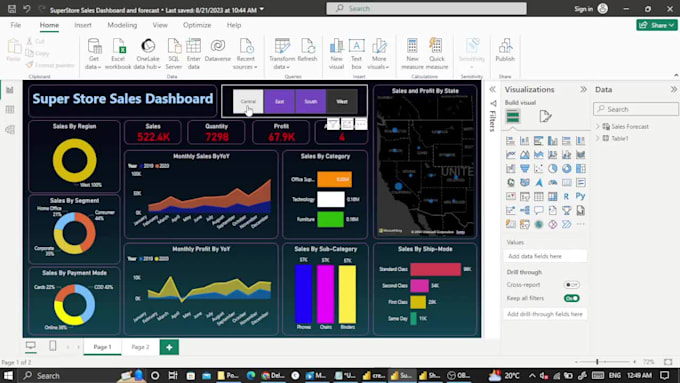Screen dimensions: 680x383
Task: Add a new page with plus button
Action: (169, 347)
